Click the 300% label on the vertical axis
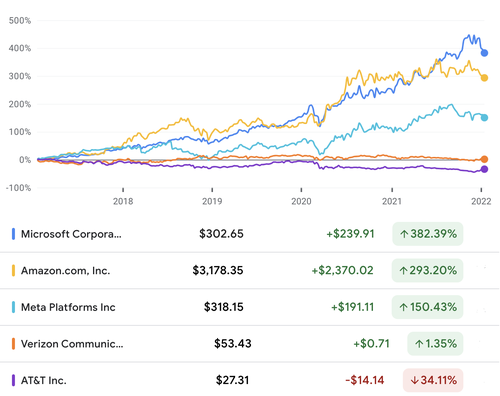This screenshot has width=500, height=396. pyautogui.click(x=20, y=76)
